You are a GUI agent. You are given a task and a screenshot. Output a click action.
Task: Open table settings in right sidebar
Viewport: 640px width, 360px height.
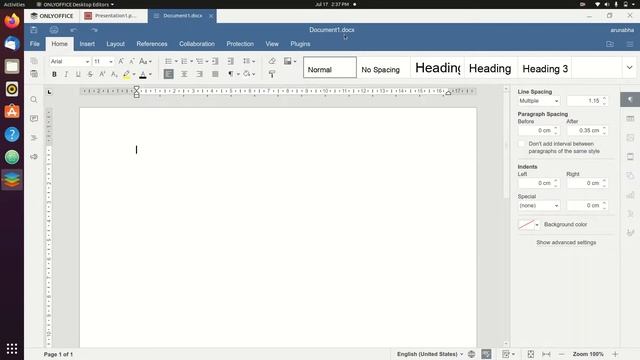pos(630,118)
